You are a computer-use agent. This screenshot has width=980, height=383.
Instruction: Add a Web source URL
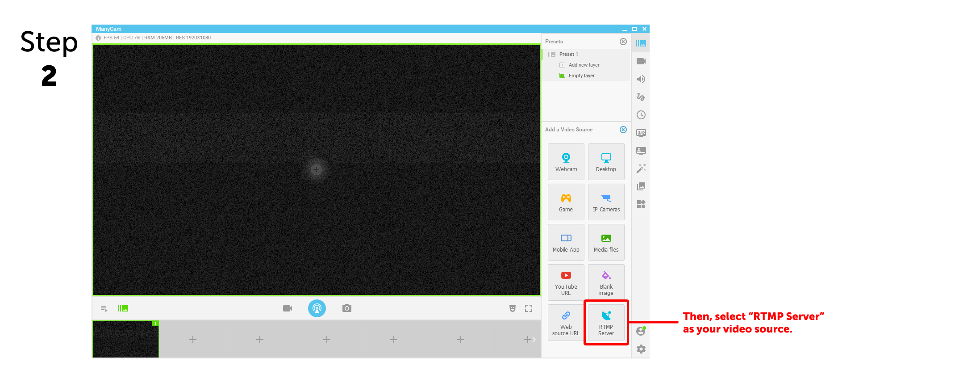(566, 323)
